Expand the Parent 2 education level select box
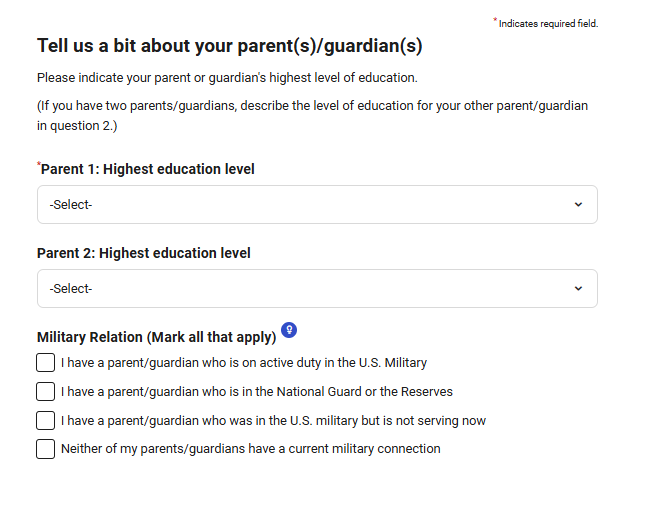This screenshot has width=650, height=510. [x=317, y=289]
